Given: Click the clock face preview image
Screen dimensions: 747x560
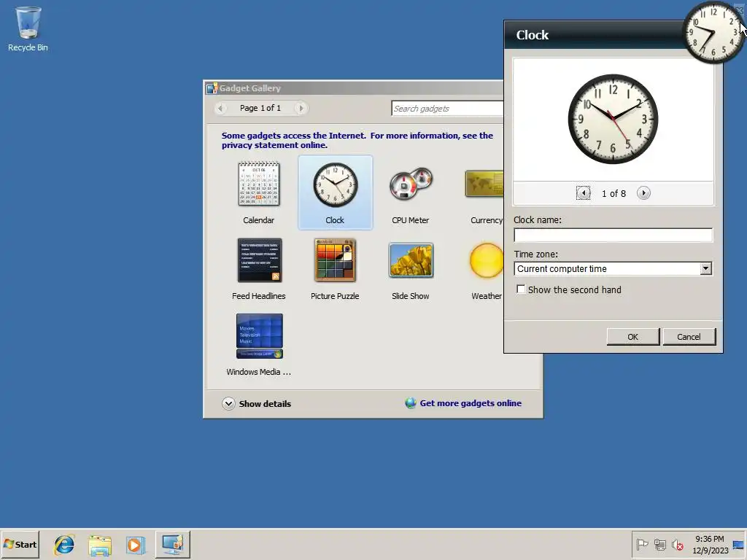Looking at the screenshot, I should click(x=613, y=119).
